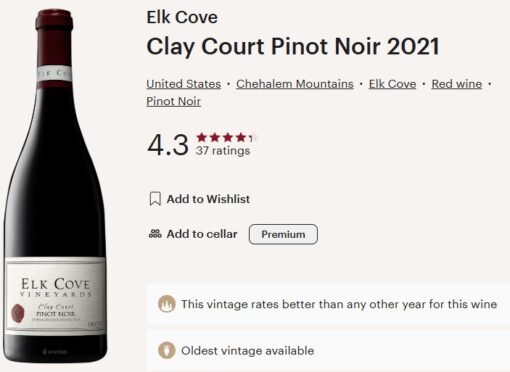Click the red star rating row
Viewport: 510px width, 372px height.
point(225,137)
